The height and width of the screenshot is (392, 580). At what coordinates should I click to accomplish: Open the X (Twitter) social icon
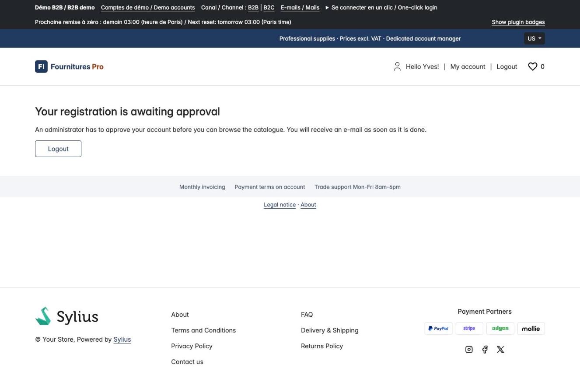click(500, 350)
